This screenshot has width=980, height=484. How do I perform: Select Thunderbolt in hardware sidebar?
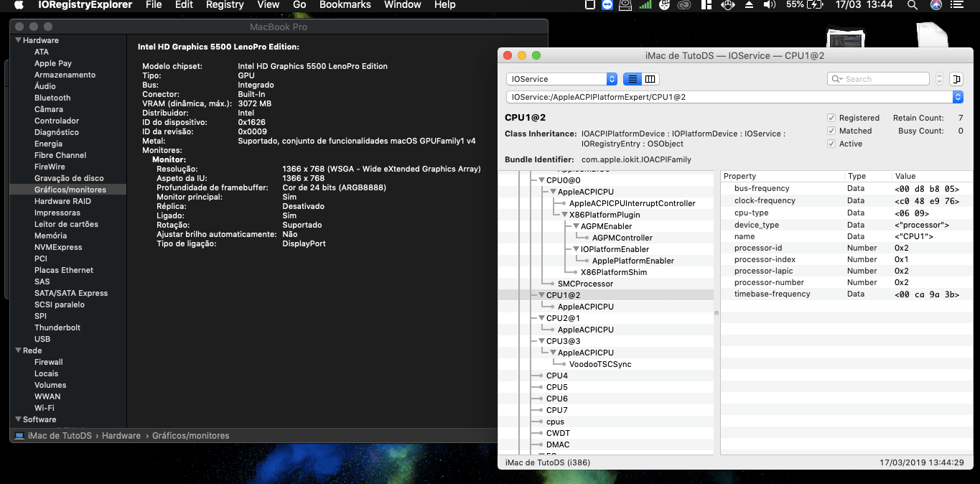(57, 327)
